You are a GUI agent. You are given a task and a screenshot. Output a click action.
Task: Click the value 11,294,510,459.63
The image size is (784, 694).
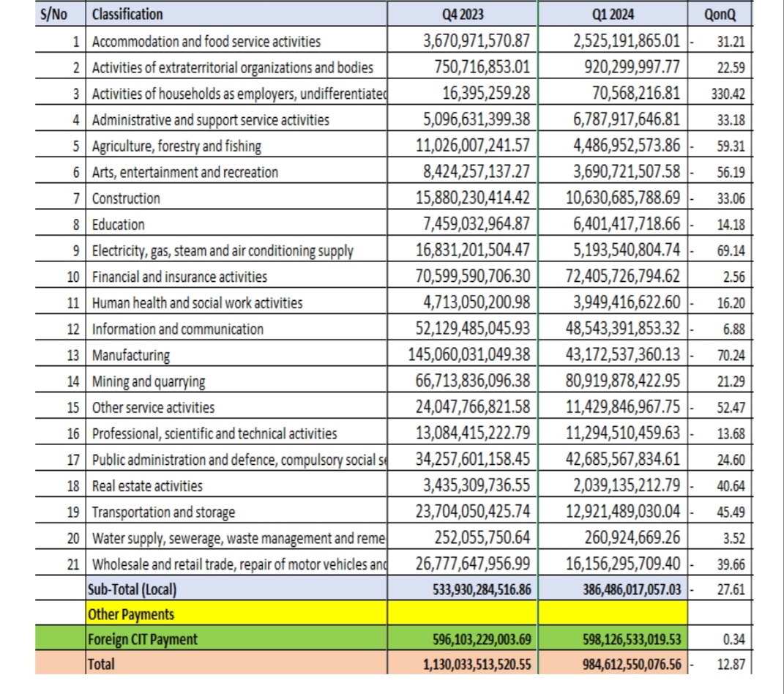click(x=622, y=433)
